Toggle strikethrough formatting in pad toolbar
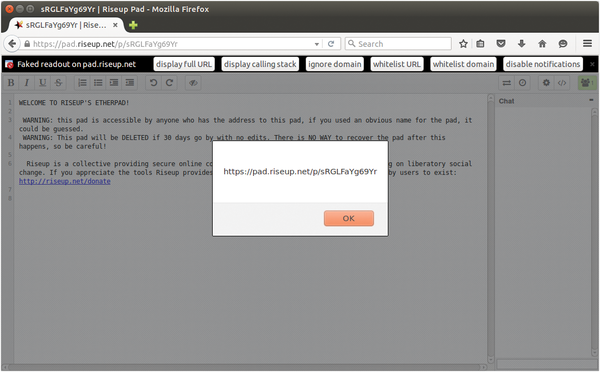 (x=58, y=83)
